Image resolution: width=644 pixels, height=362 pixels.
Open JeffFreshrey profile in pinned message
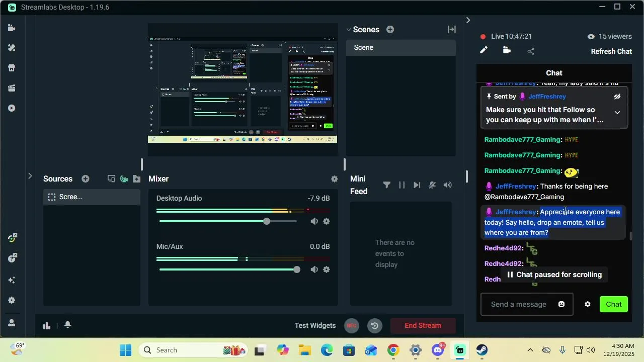[x=547, y=97]
